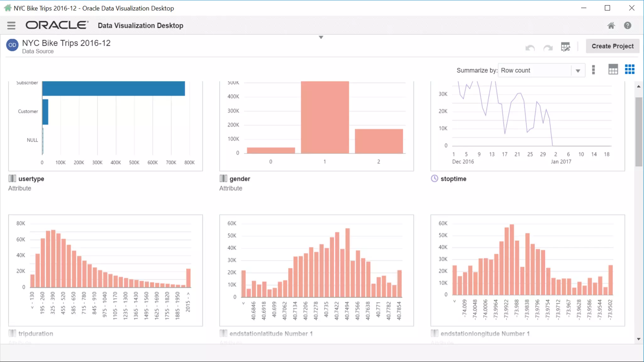Open the Help question mark icon
Viewport: 644px width, 362px height.
tap(627, 25)
